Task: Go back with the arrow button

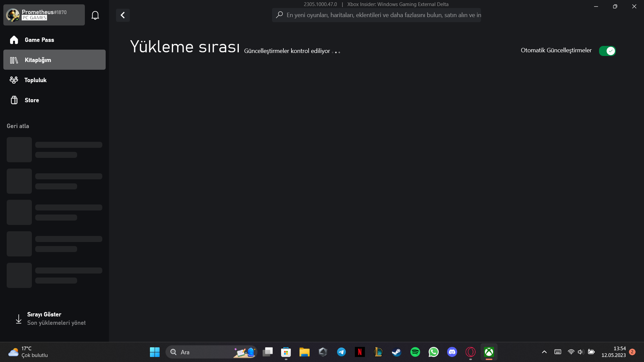Action: [123, 15]
